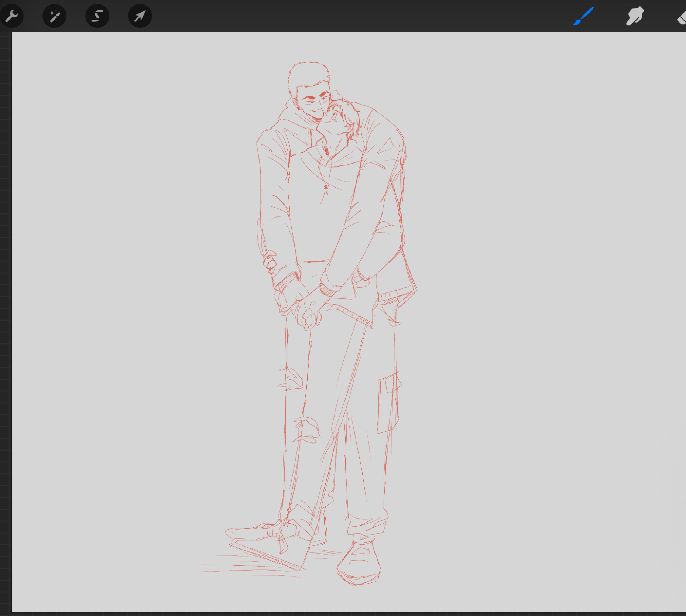Open the Adjustments magic wand menu

pos(54,16)
